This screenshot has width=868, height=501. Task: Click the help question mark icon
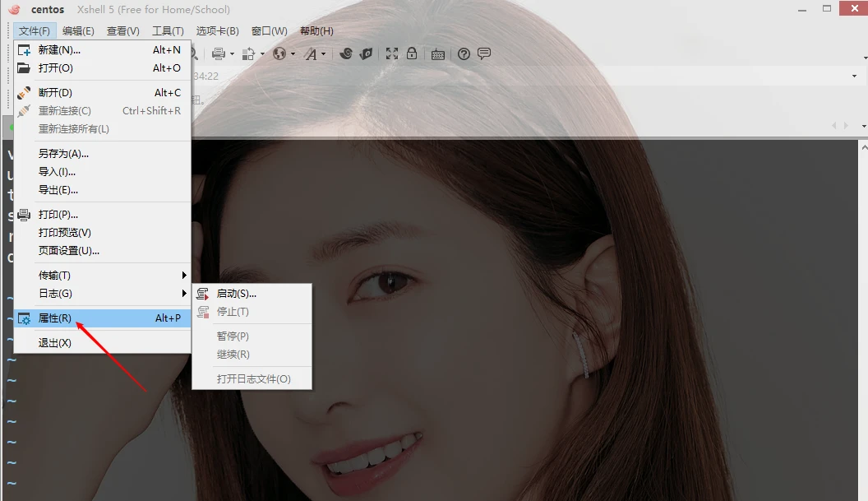(464, 53)
